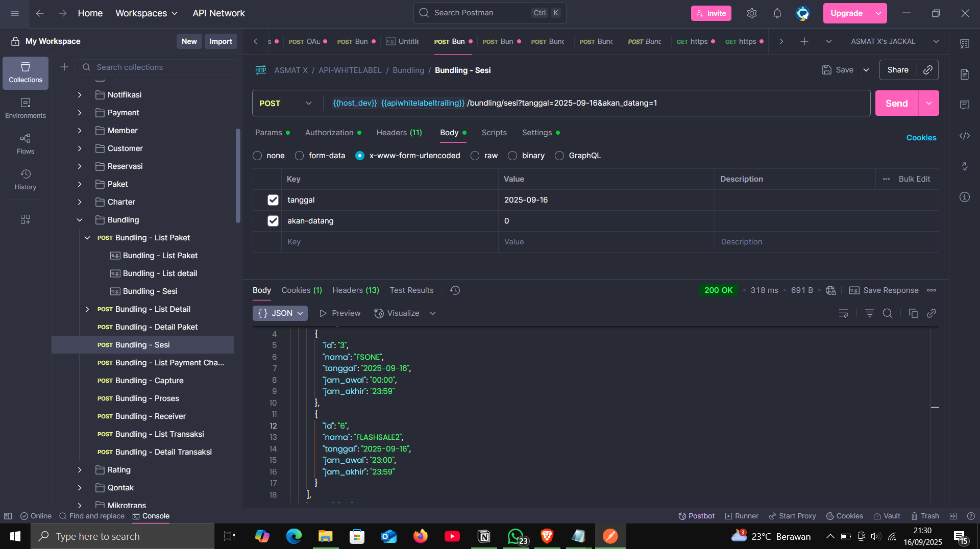Click the Import button
This screenshot has height=549, width=980.
220,41
